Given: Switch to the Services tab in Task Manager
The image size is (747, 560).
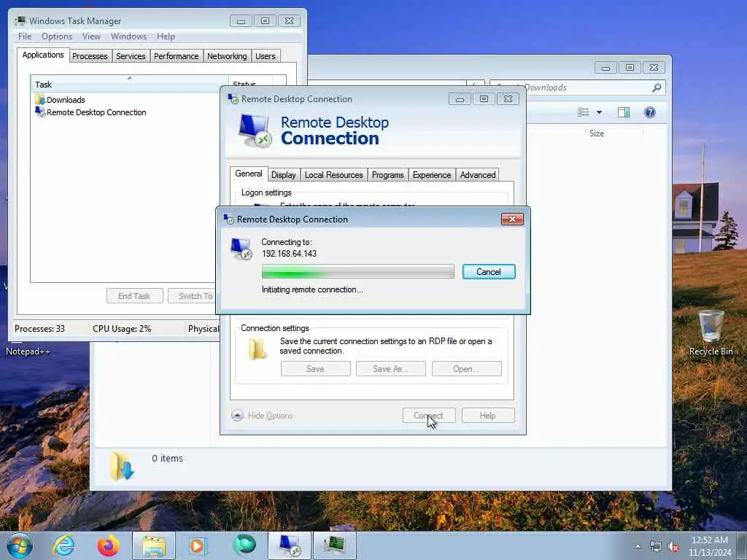Looking at the screenshot, I should (131, 56).
